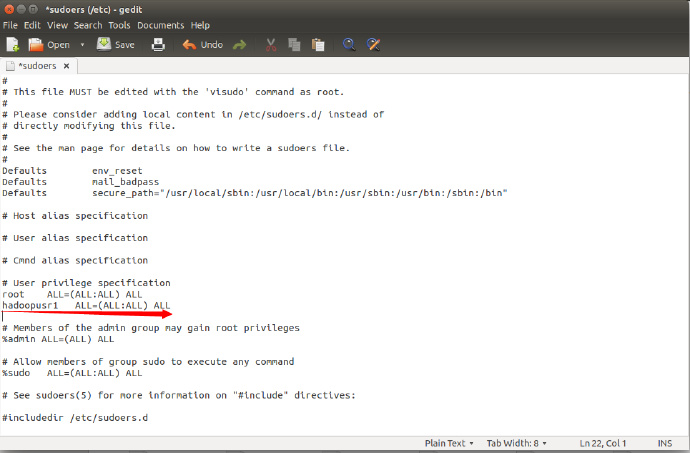The width and height of the screenshot is (690, 453).
Task: Click the %admin ALL=(ALL) ALL line
Action: (x=58, y=339)
